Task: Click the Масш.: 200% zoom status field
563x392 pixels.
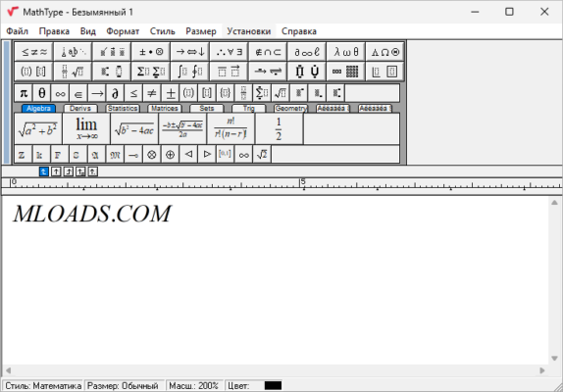Action: 194,386
